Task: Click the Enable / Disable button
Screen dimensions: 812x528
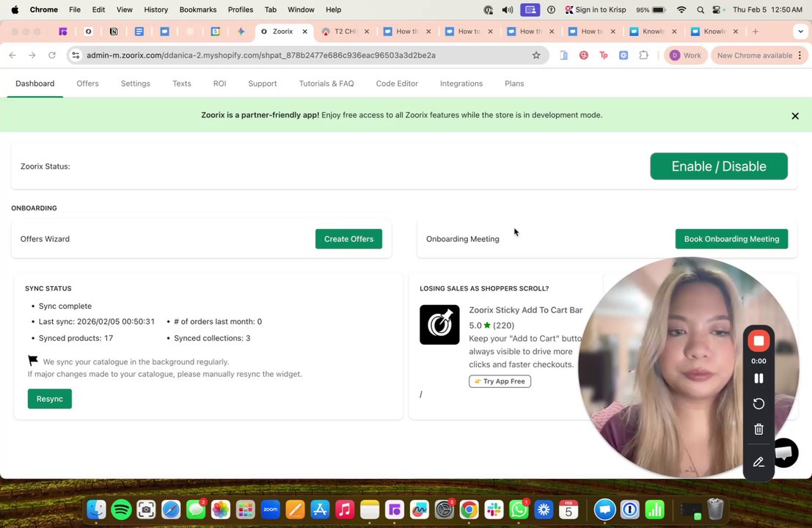Action: point(718,166)
